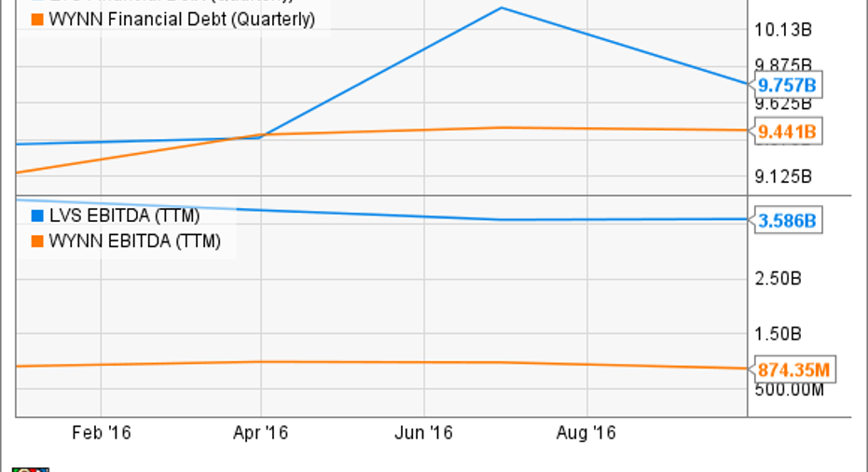Screen dimensions: 868x472
Task: Click the orange WYNN Financial Debt legend swatch
Action: click(37, 19)
